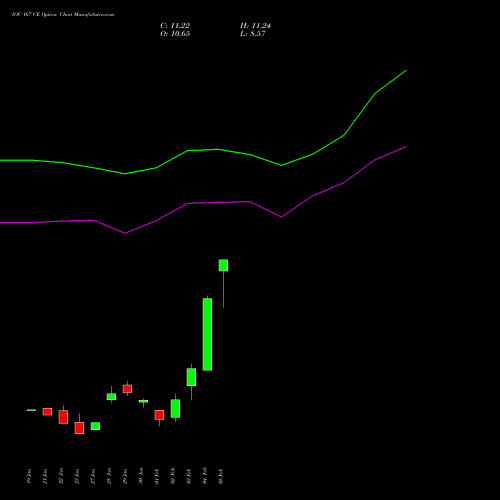Select the 23 Jan date label

click(77, 476)
